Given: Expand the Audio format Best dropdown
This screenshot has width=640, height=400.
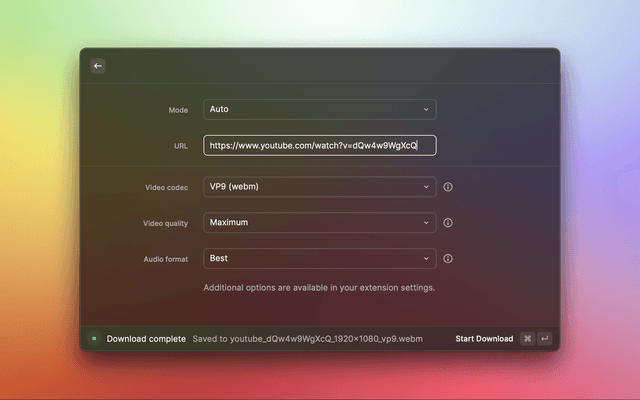Looking at the screenshot, I should point(319,259).
